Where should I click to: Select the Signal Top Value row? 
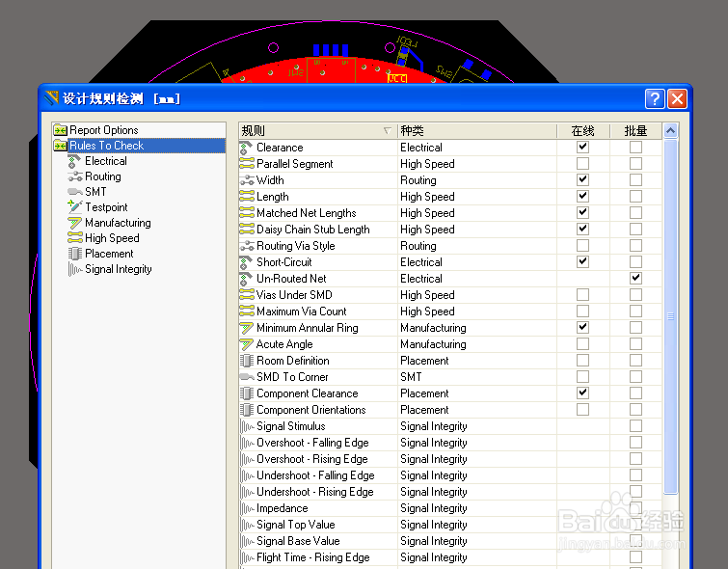coord(450,525)
